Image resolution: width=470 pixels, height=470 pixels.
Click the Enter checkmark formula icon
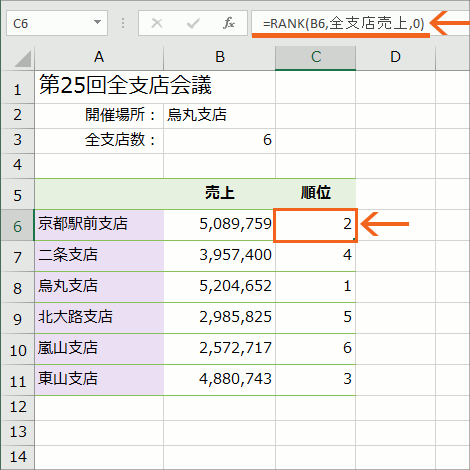coord(193,23)
